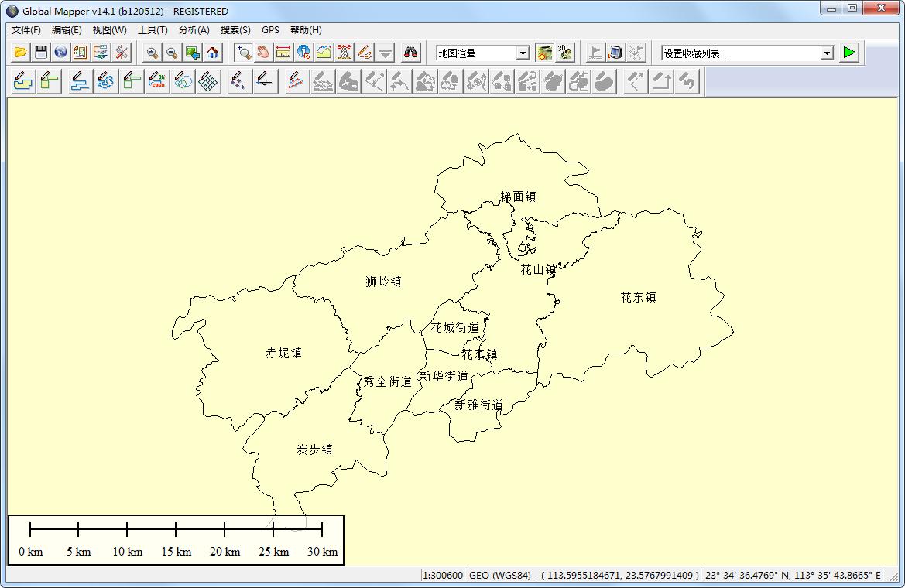Click the binoculars search icon
This screenshot has width=905, height=588.
click(x=410, y=53)
